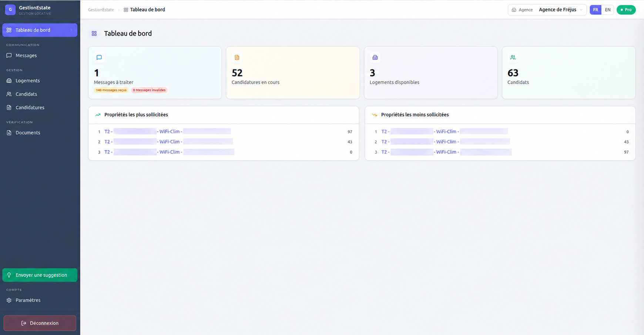Click the 0 Messages invalides badge
The height and width of the screenshot is (335, 644).
pyautogui.click(x=150, y=90)
